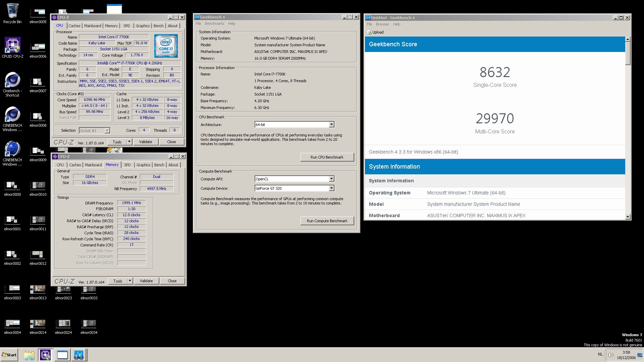Switch to Caches tab in top CPU-Z
Screen dimensions: 644x362
pyautogui.click(x=74, y=26)
